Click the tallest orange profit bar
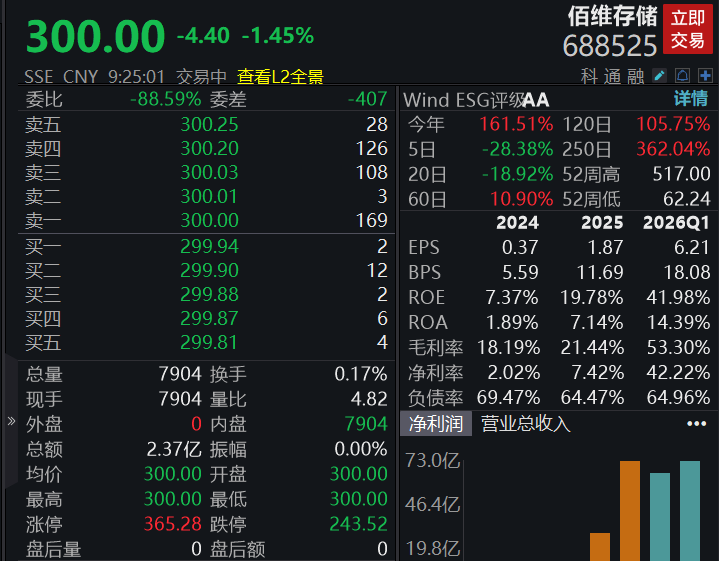Viewport: 719px width, 561px height. (x=630, y=511)
